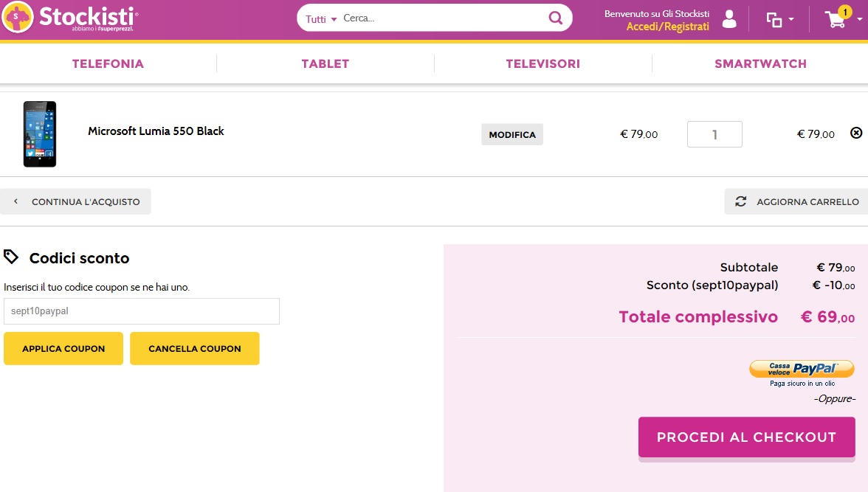
Task: Click the MODIFICA button
Action: pos(512,134)
